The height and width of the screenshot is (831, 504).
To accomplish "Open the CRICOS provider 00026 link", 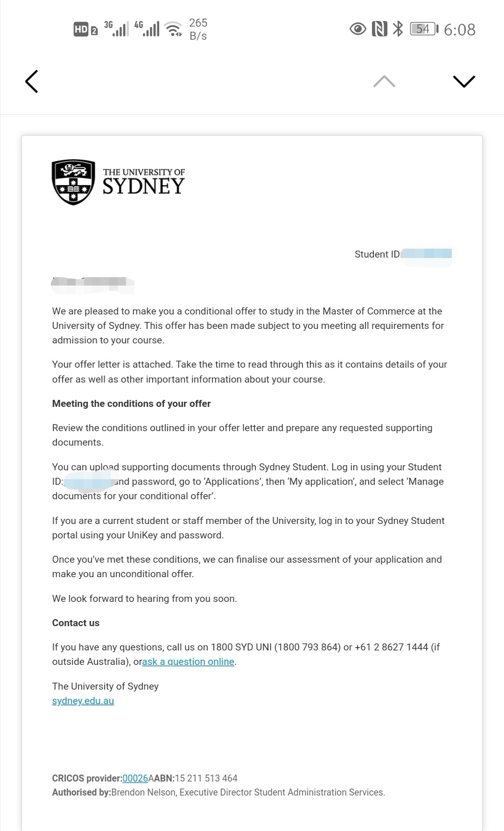I will point(135,778).
